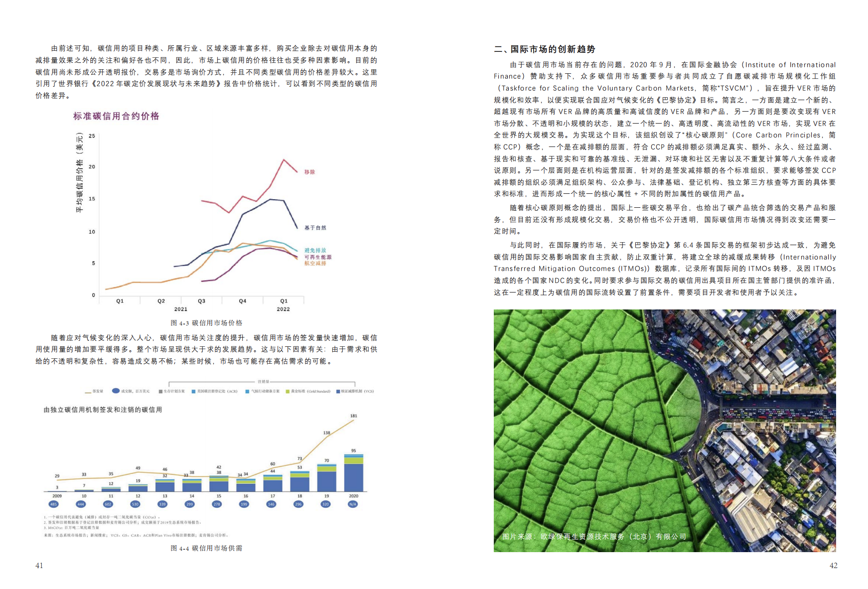
Task: Click the green Gold Standard legend square
Action: (x=288, y=392)
